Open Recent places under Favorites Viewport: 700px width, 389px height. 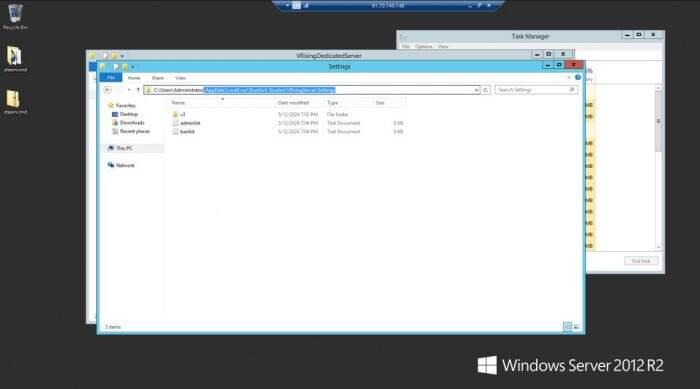pyautogui.click(x=131, y=131)
